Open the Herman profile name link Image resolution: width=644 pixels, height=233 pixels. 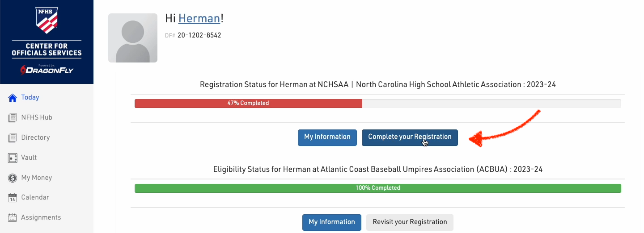(199, 18)
